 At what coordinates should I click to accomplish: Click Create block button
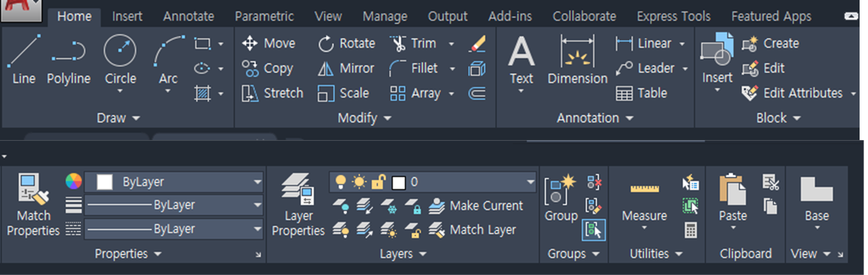(x=770, y=43)
